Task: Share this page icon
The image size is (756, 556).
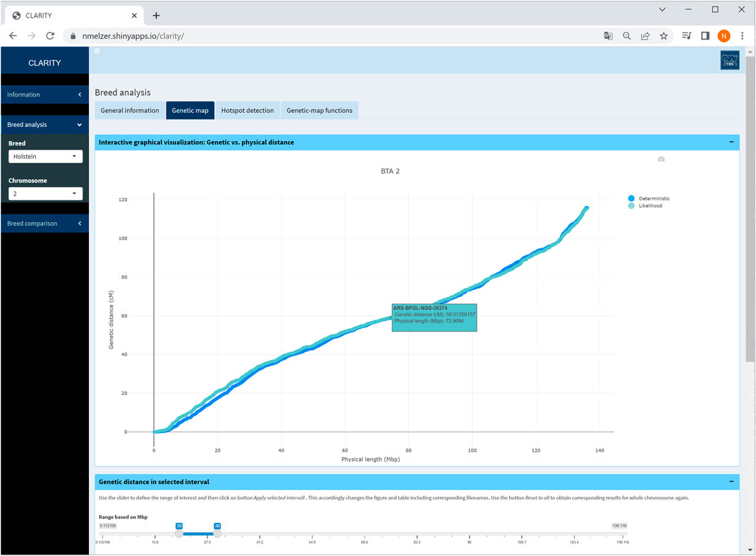Action: tap(645, 36)
